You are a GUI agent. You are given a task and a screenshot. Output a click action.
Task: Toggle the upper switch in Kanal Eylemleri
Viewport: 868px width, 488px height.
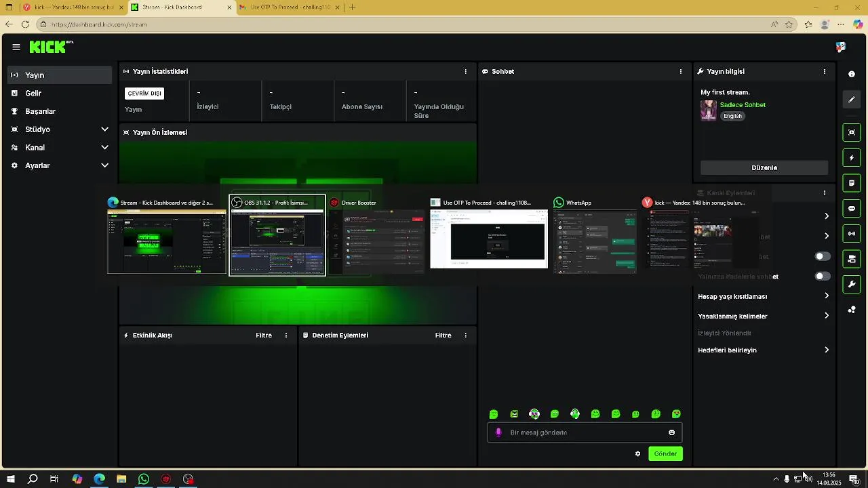pos(823,256)
